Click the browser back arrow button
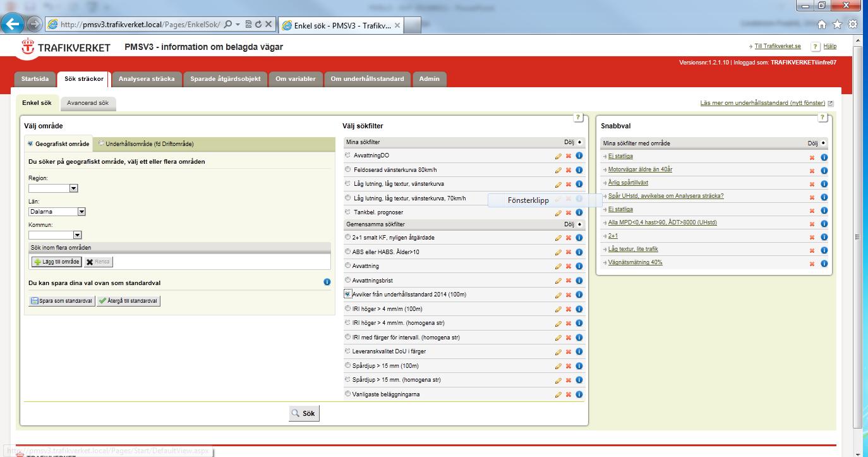 tap(13, 24)
